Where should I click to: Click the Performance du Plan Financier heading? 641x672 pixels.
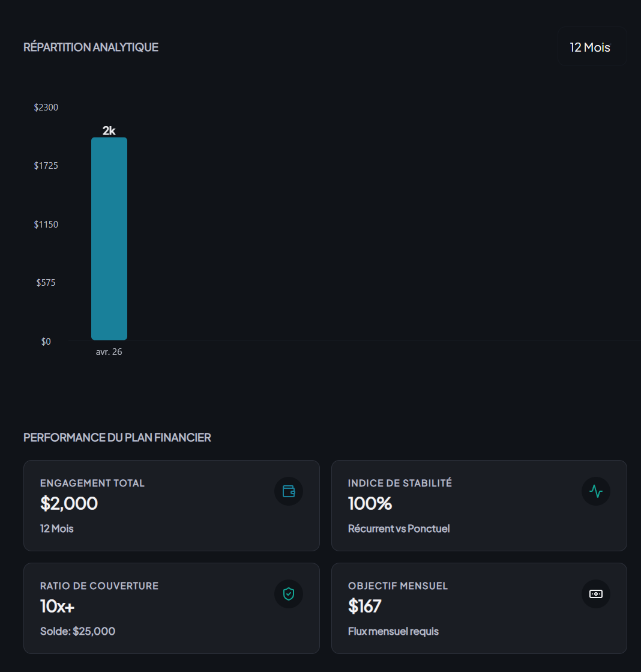click(x=117, y=438)
